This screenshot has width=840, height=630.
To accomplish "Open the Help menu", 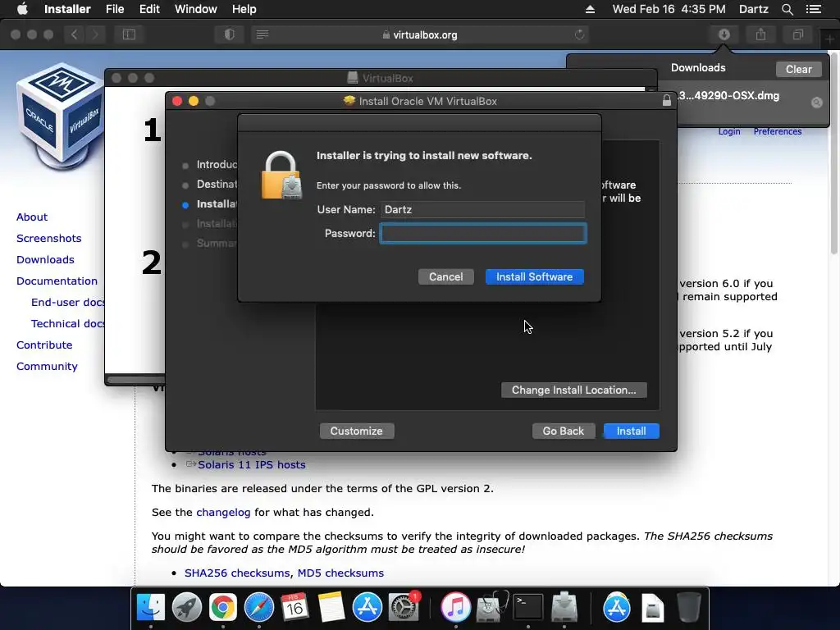I will tap(244, 9).
